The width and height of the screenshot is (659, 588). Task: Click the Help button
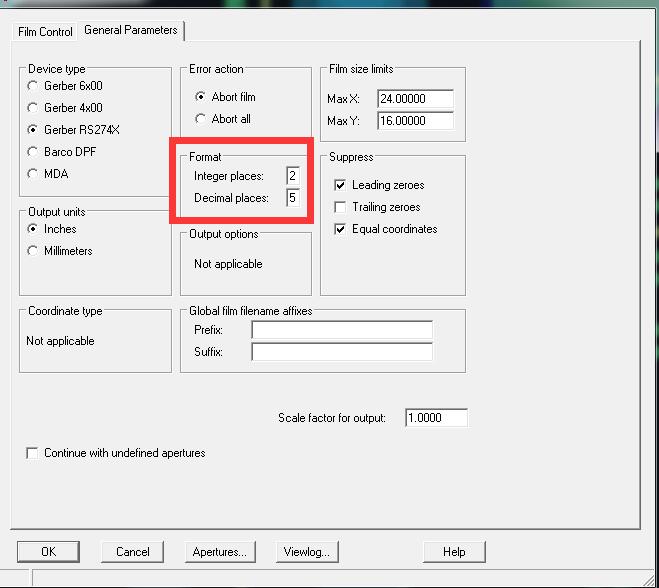[454, 552]
